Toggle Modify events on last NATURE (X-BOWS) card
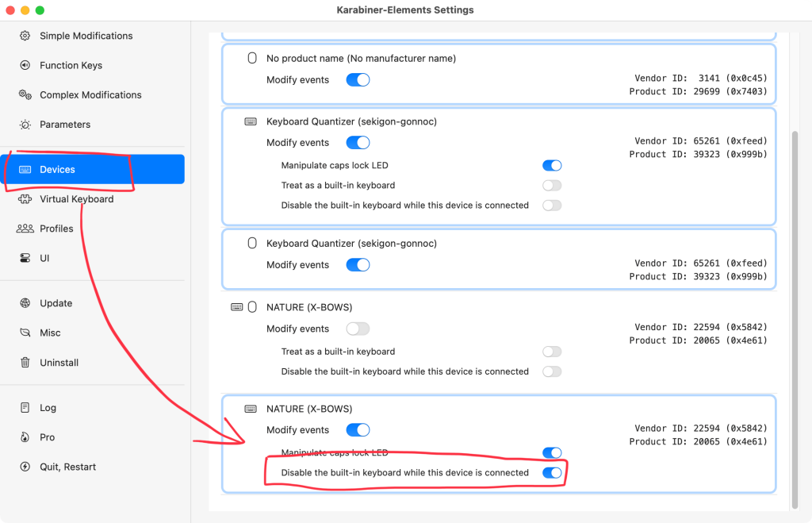This screenshot has height=523, width=812. click(358, 429)
